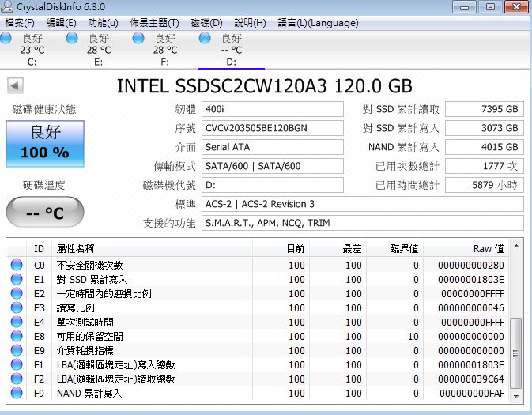
Task: Click power on count value 1777 次
Action: pyautogui.click(x=485, y=166)
